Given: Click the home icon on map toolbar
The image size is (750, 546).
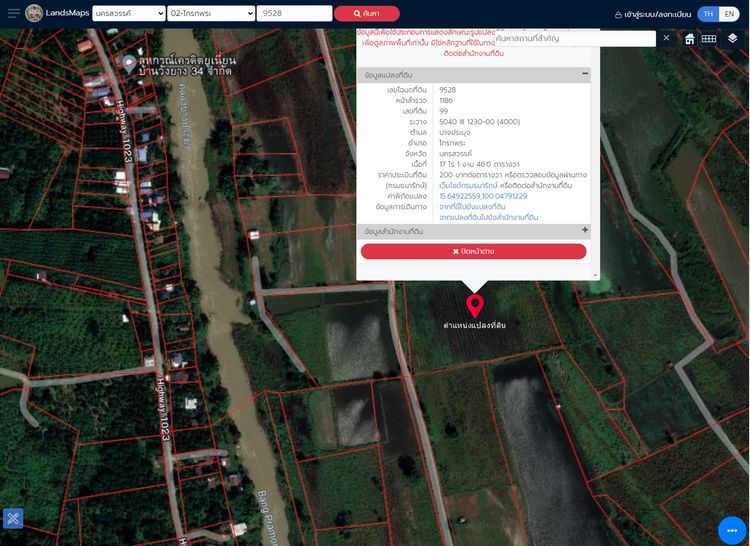Looking at the screenshot, I should [x=690, y=39].
